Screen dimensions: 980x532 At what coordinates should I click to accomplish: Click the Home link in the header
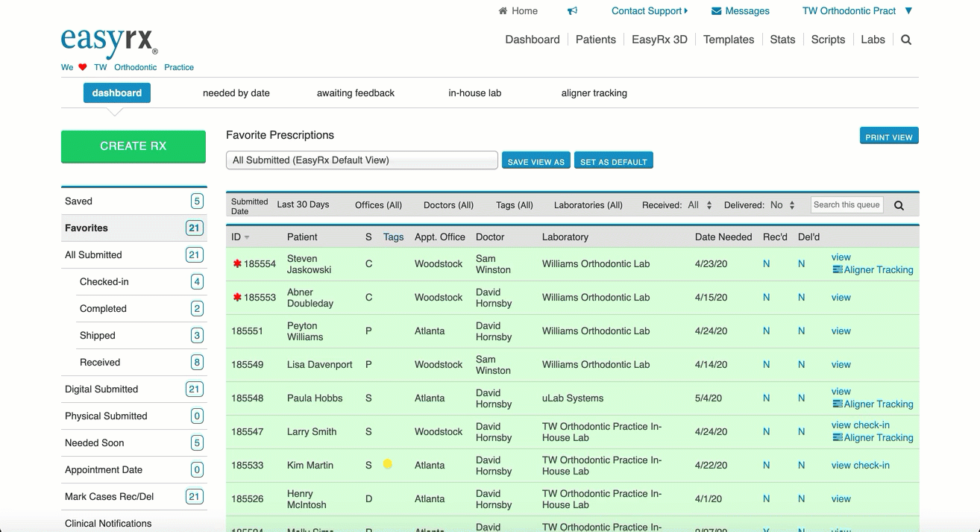(524, 11)
